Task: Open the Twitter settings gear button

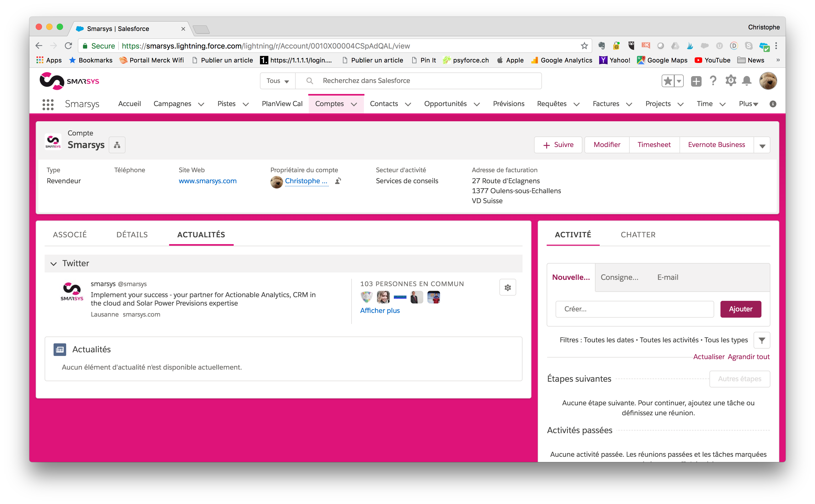Action: tap(508, 287)
